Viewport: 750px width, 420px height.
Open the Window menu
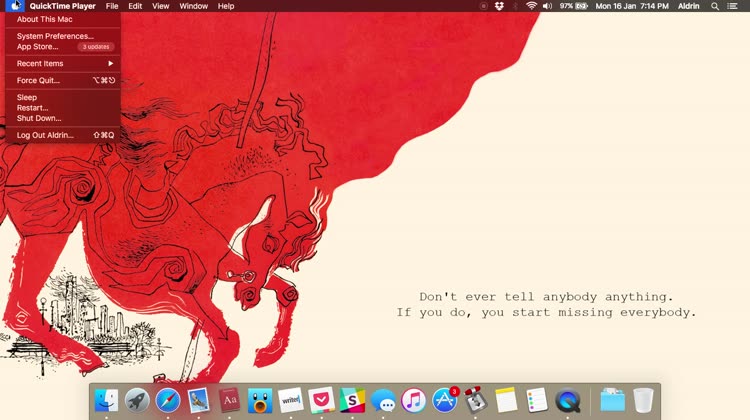pos(193,6)
